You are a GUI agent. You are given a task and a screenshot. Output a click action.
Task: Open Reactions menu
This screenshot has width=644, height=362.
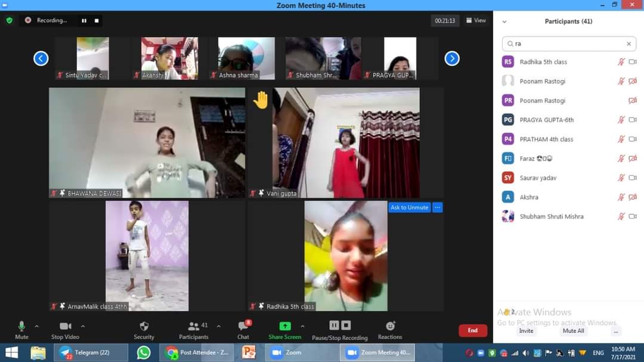[x=390, y=330]
